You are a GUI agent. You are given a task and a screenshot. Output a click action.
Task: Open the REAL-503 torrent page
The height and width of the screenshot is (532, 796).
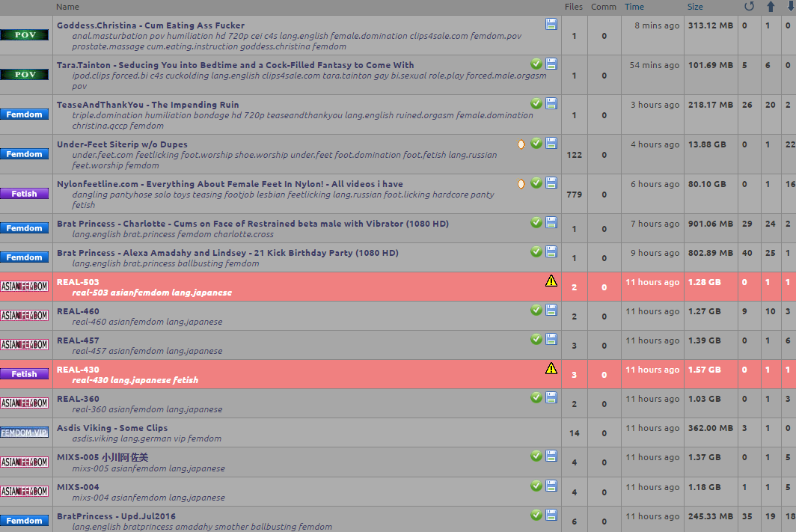pos(78,282)
